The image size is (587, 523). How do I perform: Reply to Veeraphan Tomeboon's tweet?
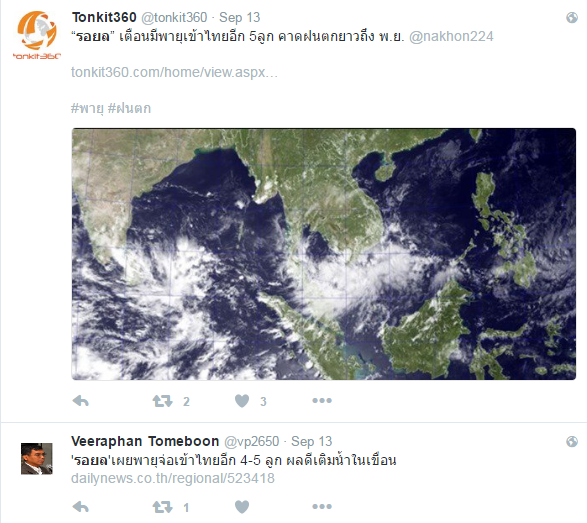point(80,507)
